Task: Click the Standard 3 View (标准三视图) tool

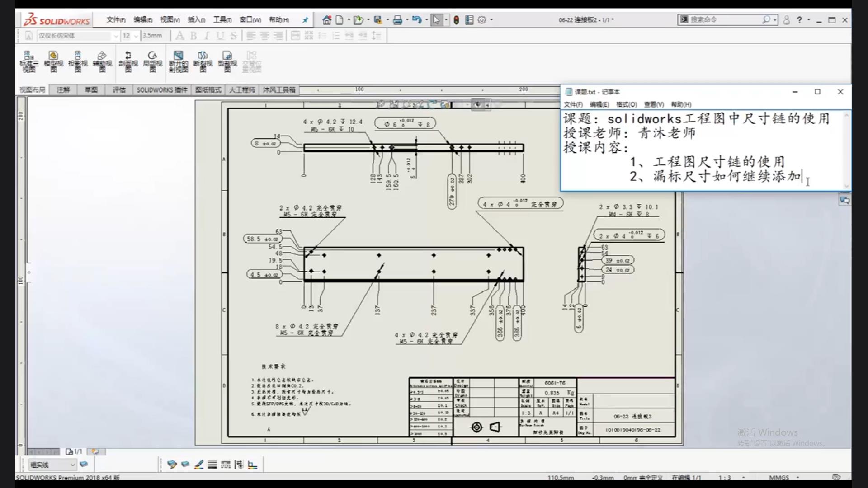Action: [x=29, y=61]
